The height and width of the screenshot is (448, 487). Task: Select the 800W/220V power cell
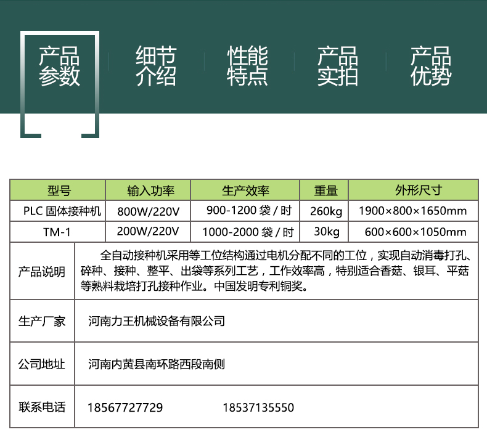(x=148, y=211)
